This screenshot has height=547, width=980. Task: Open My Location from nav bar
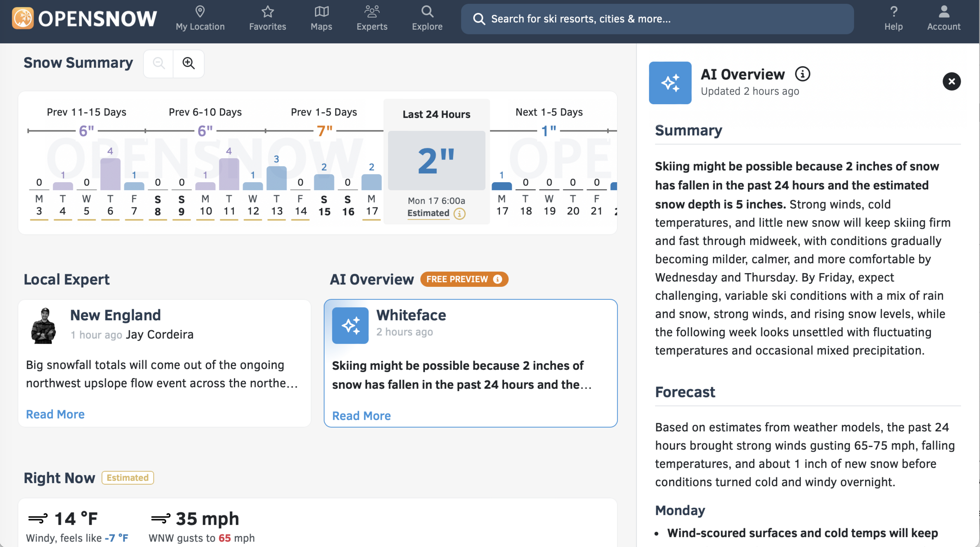coord(200,18)
